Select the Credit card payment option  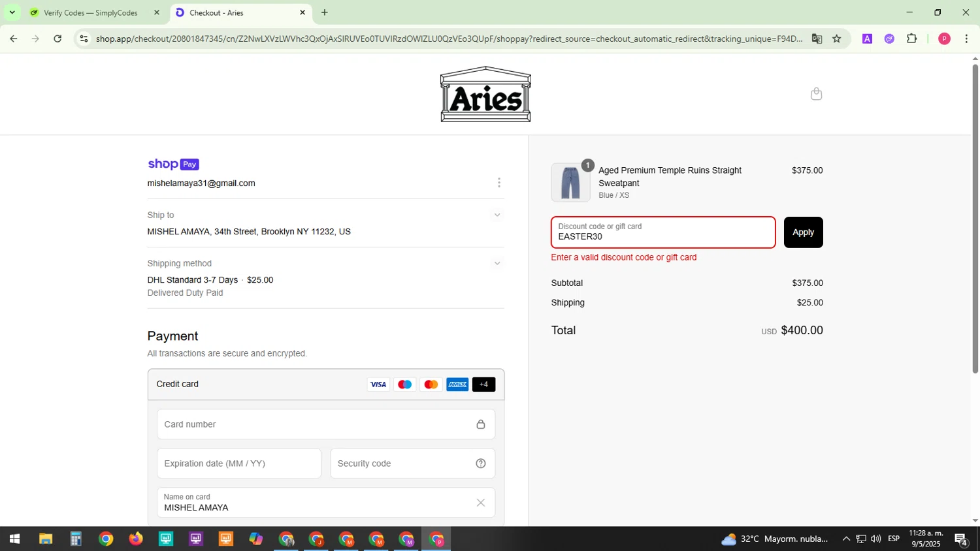tap(326, 385)
